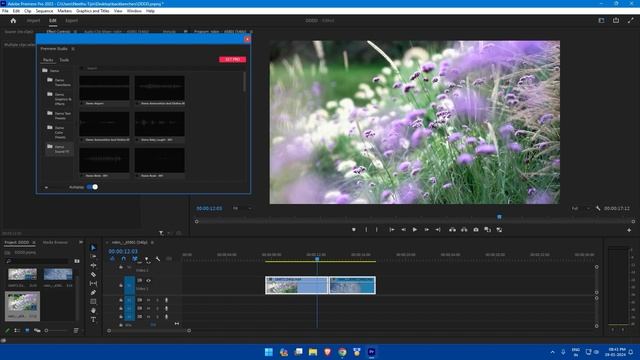Screen dimensions: 640x360
Task: Open workspaces icon at top right
Action: (x=601, y=20)
